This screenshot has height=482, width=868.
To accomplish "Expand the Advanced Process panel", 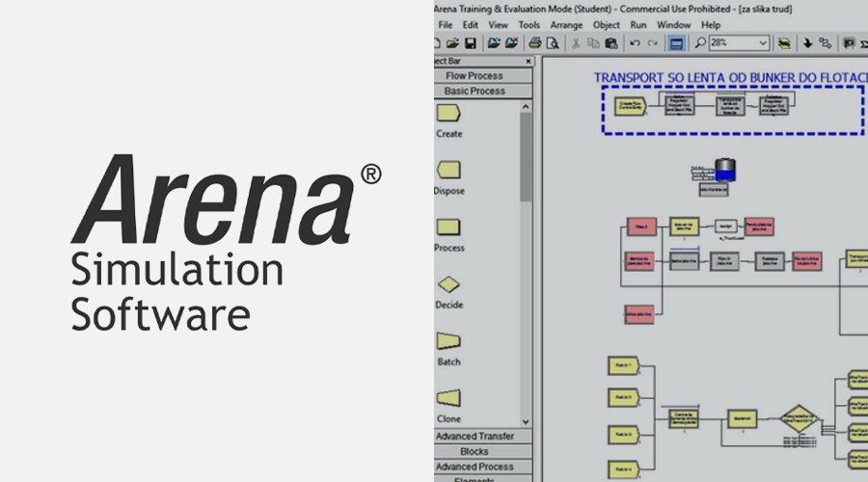I will tap(475, 468).
